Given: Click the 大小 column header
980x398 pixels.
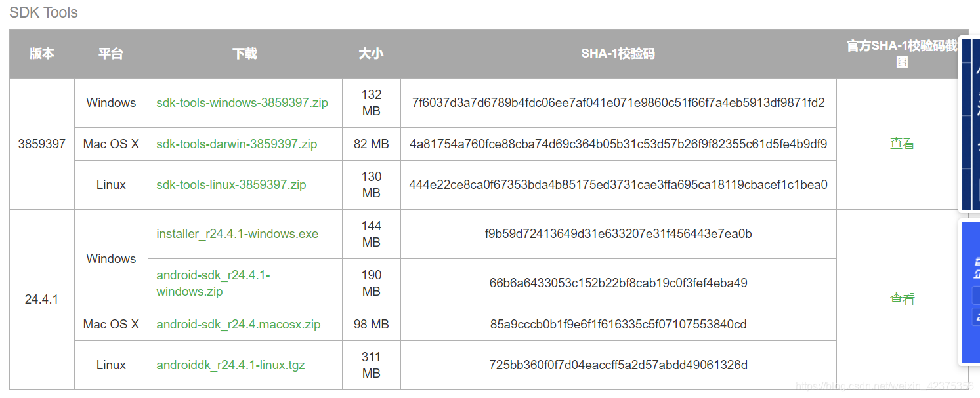Looking at the screenshot, I should point(371,54).
